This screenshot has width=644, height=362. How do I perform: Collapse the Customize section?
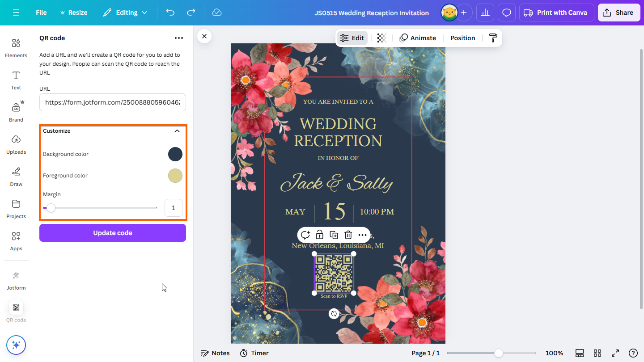tap(177, 131)
